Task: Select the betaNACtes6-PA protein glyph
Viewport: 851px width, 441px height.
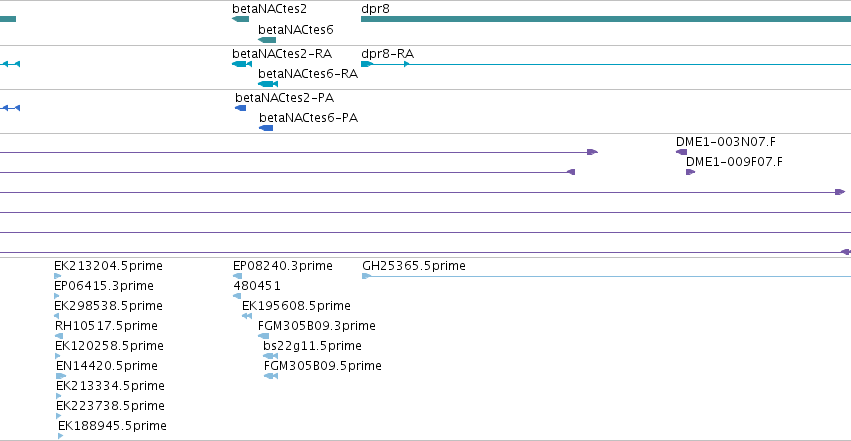Action: click(x=266, y=128)
